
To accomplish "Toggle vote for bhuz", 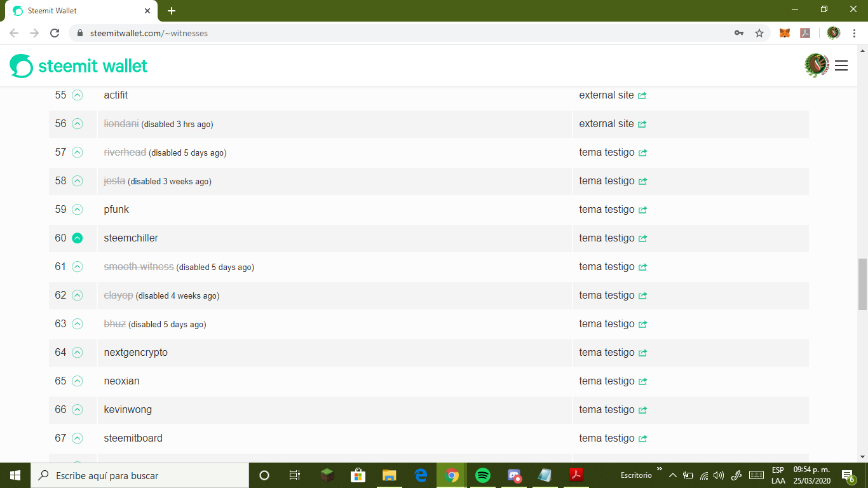I will [77, 324].
